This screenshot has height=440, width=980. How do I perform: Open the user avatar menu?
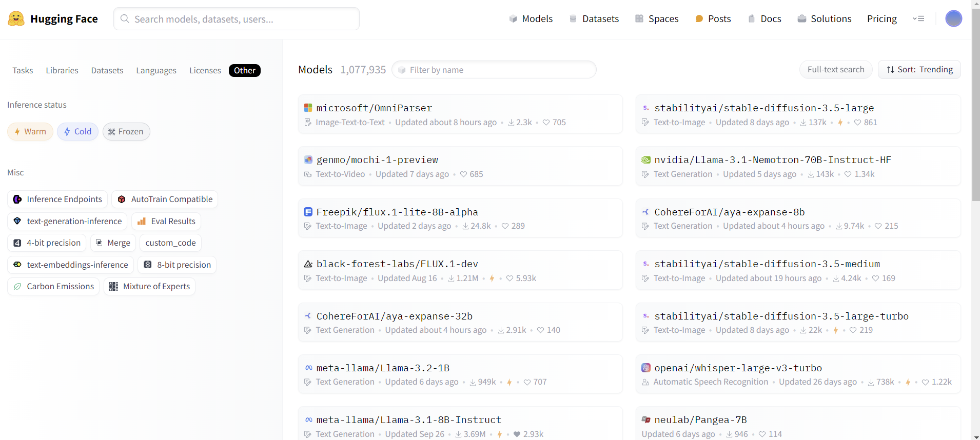[953, 18]
